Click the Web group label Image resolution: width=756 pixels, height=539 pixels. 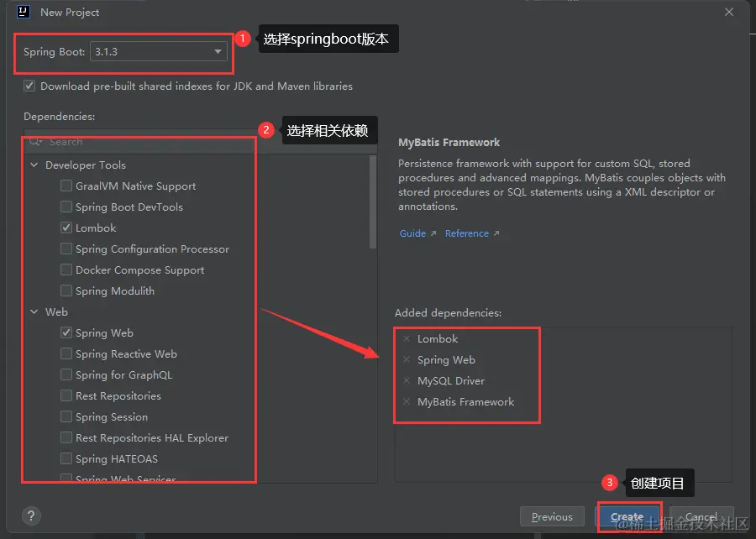pos(56,311)
